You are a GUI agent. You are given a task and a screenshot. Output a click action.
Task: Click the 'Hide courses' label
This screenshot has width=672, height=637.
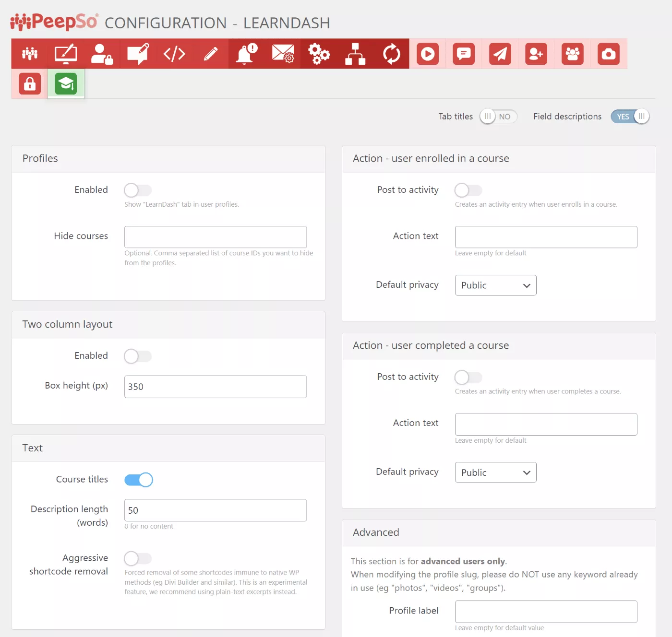[81, 236]
